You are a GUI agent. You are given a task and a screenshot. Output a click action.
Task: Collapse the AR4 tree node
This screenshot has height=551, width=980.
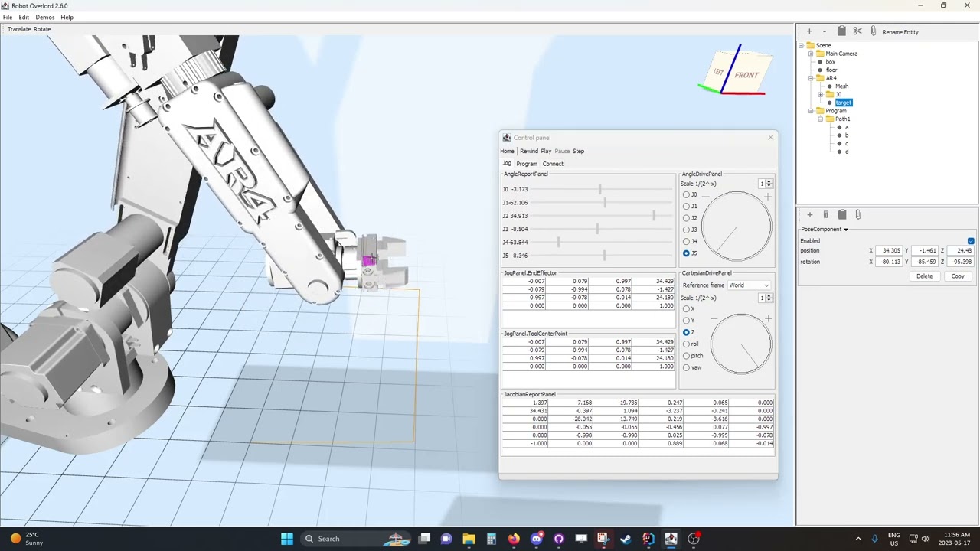click(811, 78)
